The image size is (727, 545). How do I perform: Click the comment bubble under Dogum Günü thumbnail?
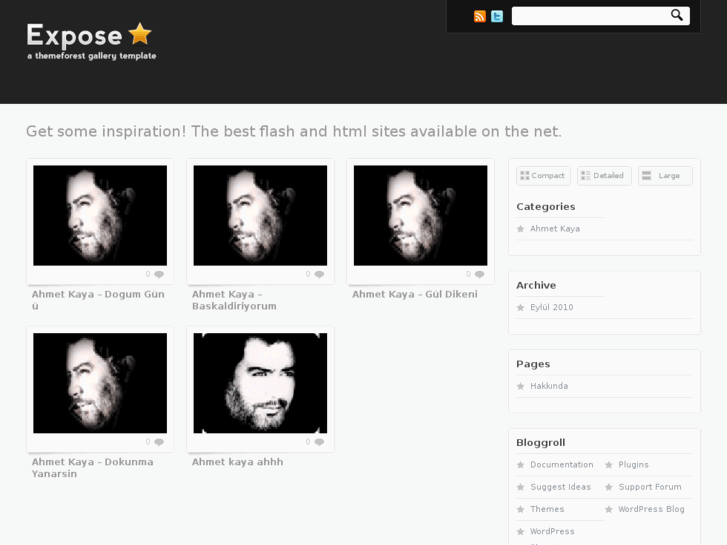tap(159, 274)
